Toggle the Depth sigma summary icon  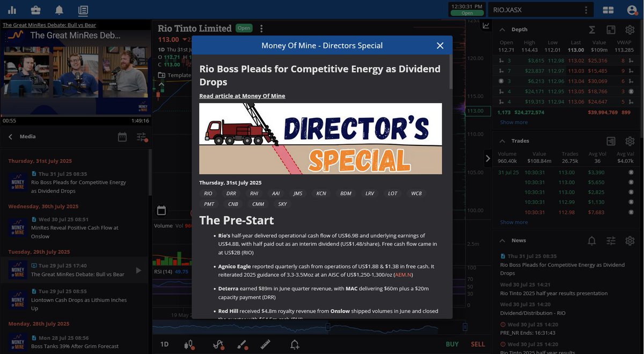[591, 29]
